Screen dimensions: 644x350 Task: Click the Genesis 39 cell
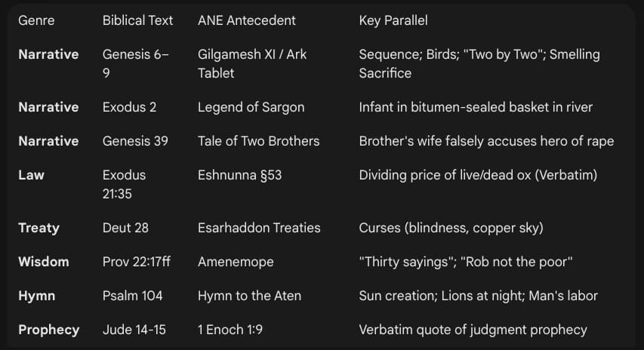[135, 141]
